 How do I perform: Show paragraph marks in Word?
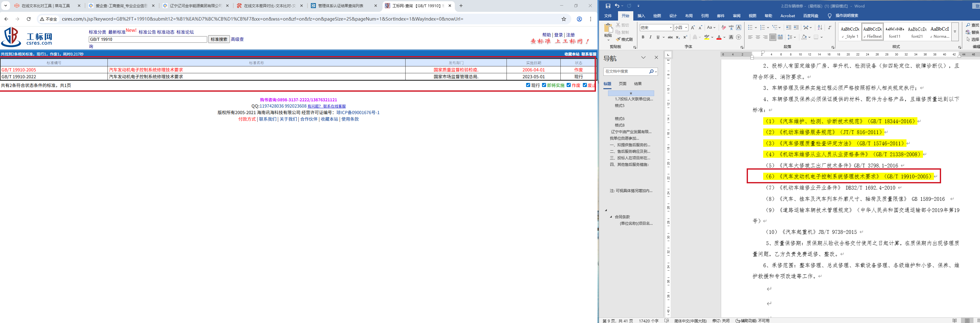pos(829,27)
